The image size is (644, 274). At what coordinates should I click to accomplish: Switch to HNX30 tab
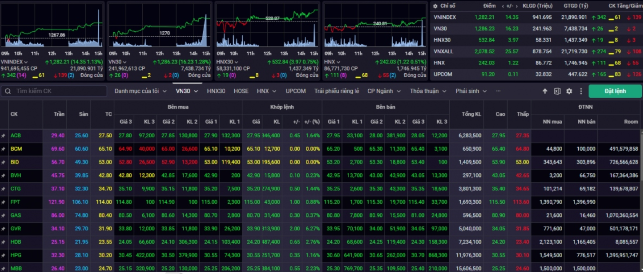216,91
